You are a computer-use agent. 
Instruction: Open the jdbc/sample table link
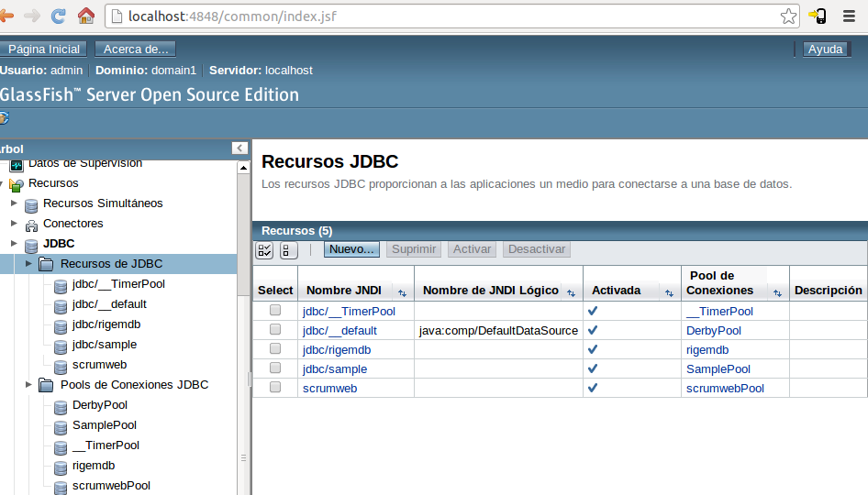[334, 368]
